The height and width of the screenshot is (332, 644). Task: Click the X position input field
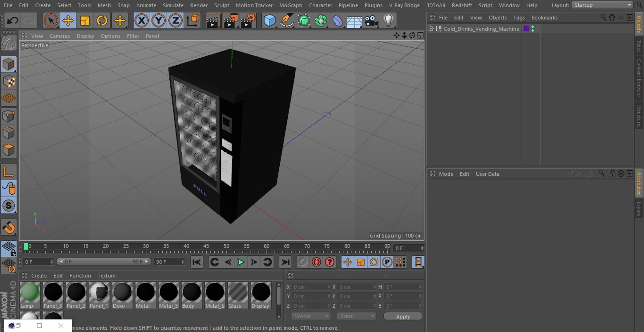pyautogui.click(x=310, y=287)
